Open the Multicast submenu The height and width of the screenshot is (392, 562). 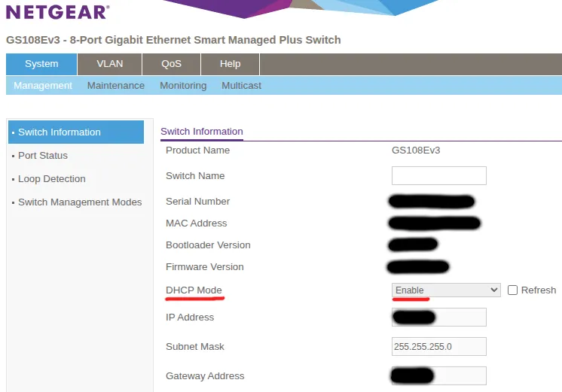[x=241, y=86]
